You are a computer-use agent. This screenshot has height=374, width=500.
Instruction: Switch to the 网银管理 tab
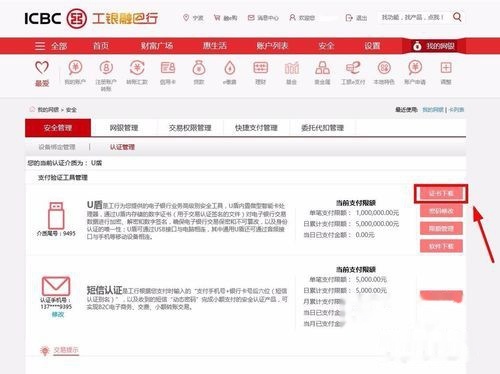point(124,128)
